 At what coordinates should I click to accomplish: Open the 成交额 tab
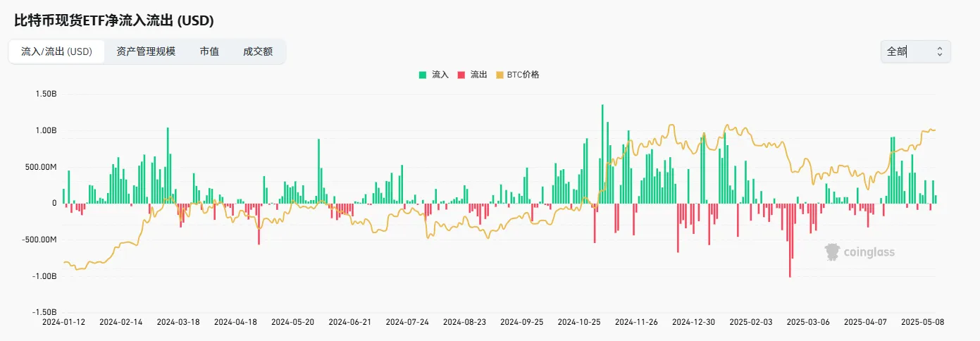258,51
